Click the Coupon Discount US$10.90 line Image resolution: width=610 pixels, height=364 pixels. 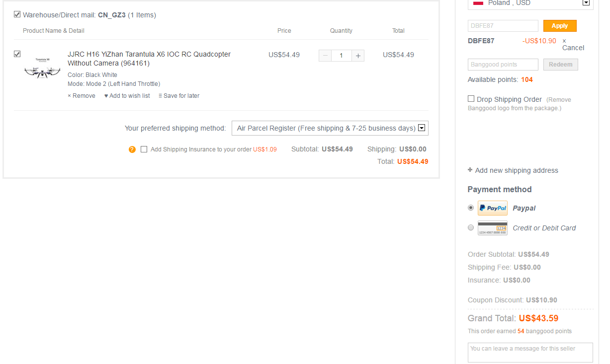[513, 300]
